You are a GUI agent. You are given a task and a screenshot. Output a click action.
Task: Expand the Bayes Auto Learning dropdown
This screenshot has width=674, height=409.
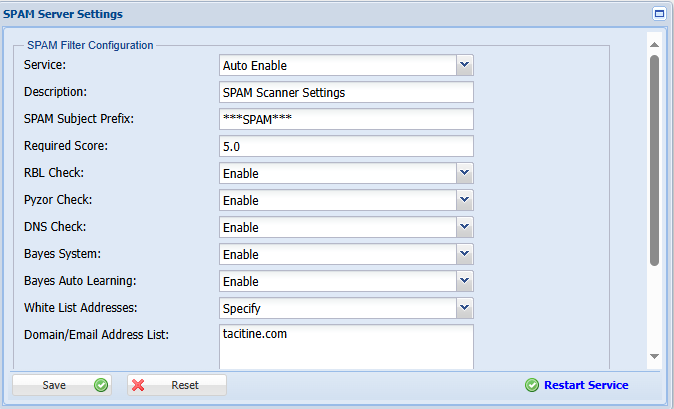464,281
